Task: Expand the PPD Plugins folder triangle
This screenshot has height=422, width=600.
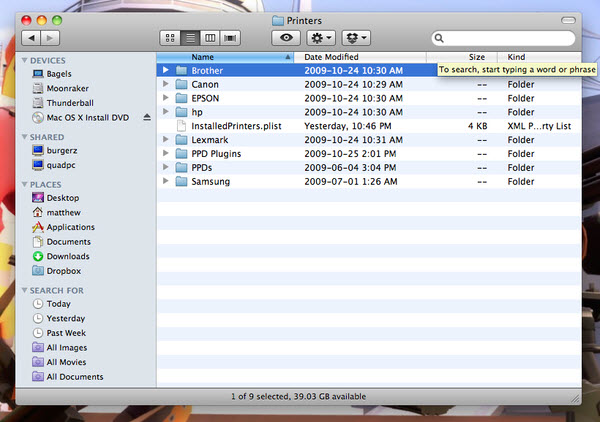Action: click(x=166, y=153)
